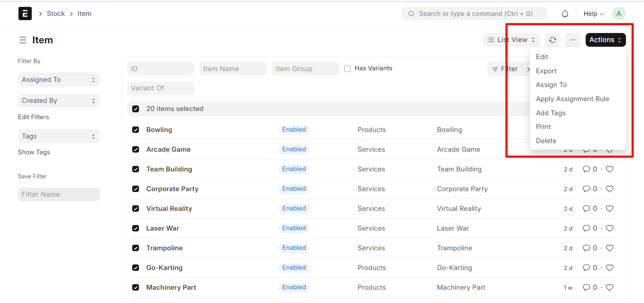The width and height of the screenshot is (644, 303).
Task: Choose Export from Actions menu
Action: (x=546, y=71)
